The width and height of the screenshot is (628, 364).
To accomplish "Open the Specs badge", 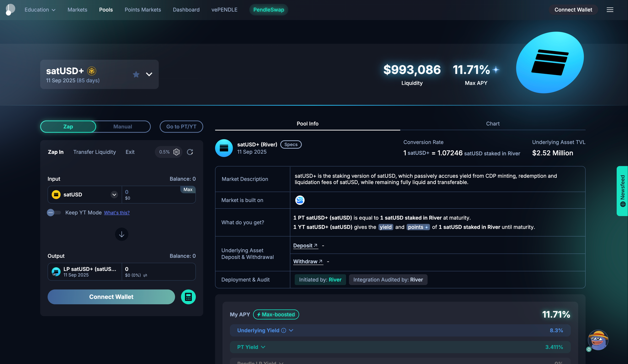I will 291,144.
